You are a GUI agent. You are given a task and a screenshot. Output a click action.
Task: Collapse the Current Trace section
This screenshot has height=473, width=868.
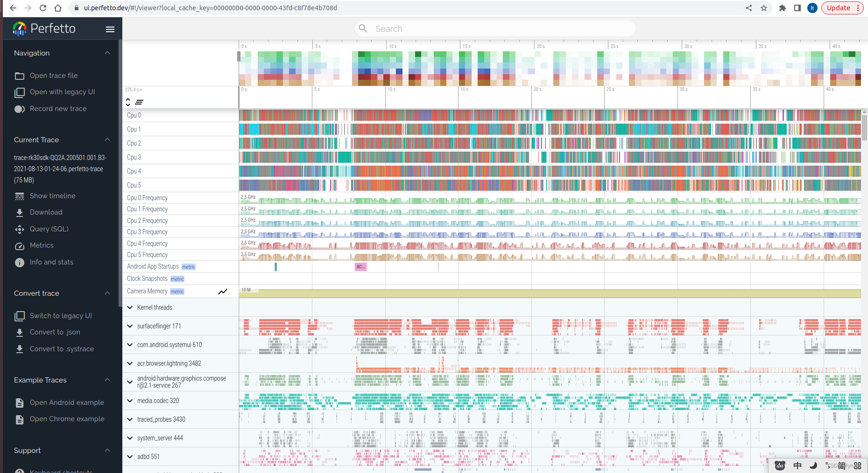tap(107, 140)
